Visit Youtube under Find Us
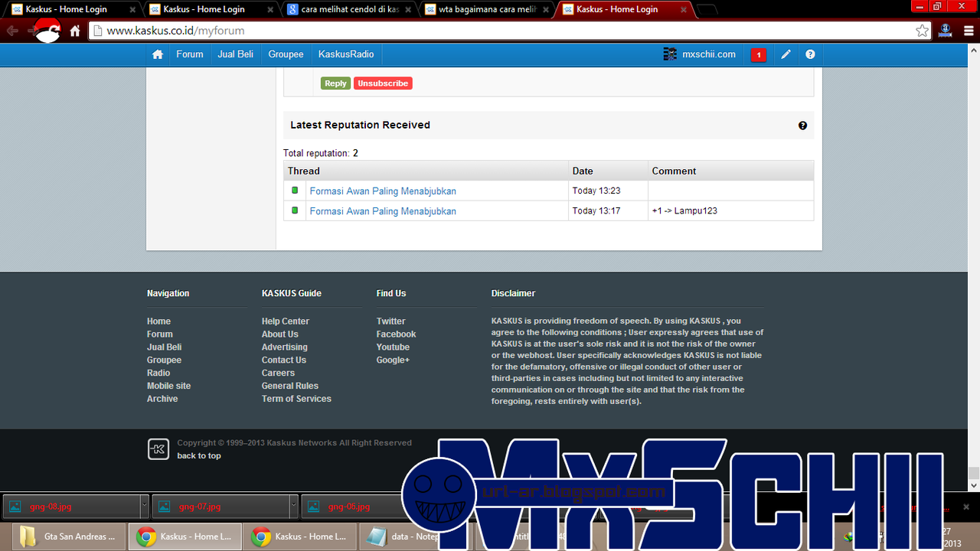 pos(393,347)
